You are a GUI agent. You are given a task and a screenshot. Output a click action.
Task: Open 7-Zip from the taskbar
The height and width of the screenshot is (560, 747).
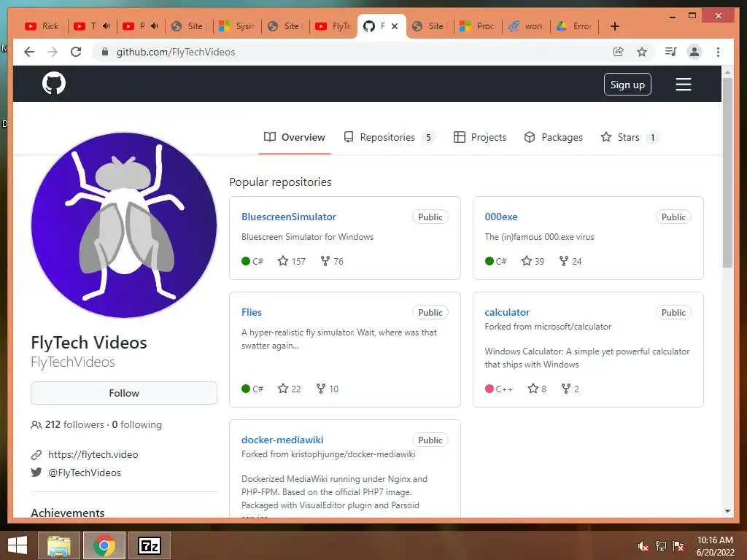point(150,545)
